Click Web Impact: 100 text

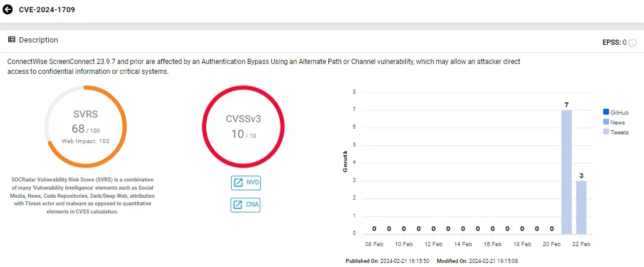pos(86,141)
